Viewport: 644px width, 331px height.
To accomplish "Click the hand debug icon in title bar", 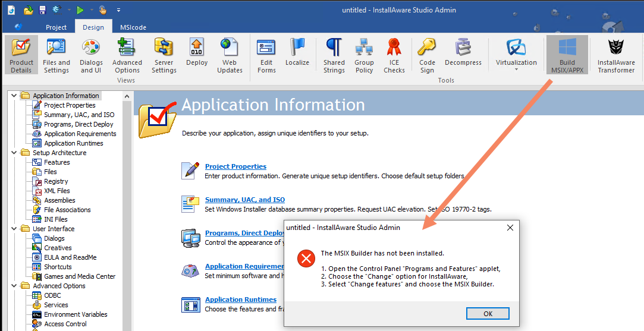I will point(103,10).
